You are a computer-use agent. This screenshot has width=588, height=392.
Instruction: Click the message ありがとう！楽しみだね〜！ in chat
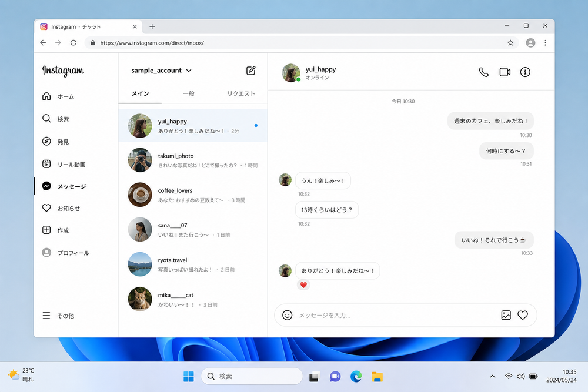coord(338,270)
